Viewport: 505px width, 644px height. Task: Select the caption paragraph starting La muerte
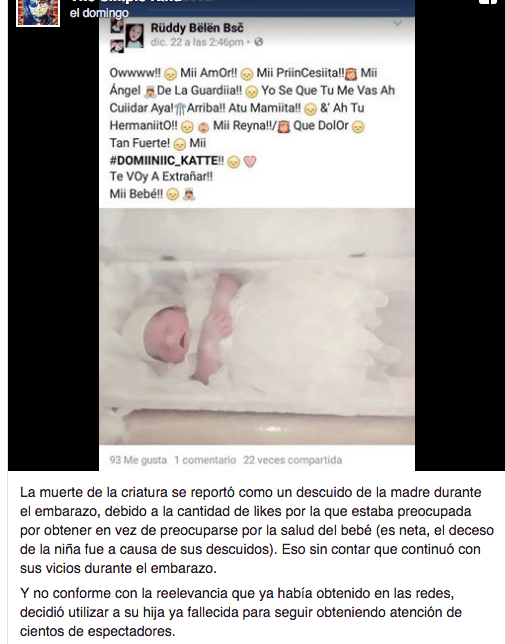[257, 530]
